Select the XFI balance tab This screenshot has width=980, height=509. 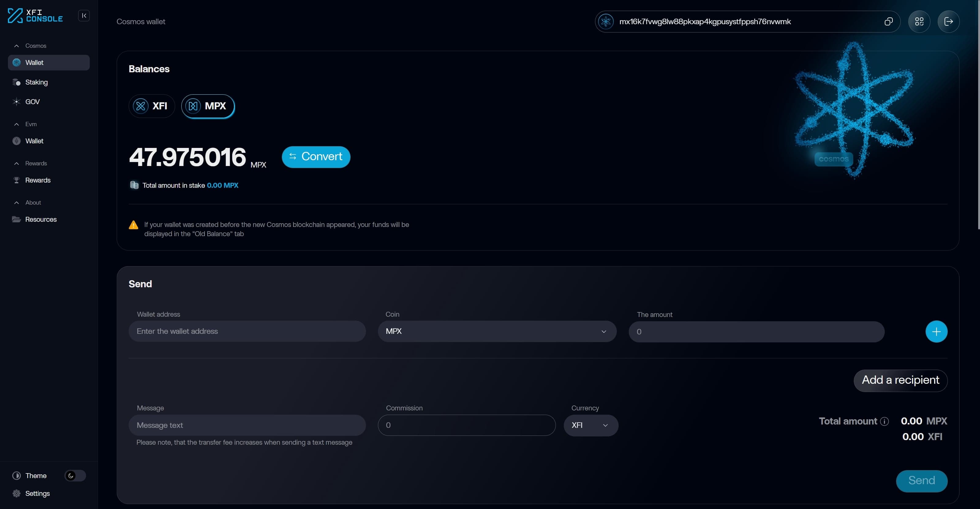[x=152, y=106]
